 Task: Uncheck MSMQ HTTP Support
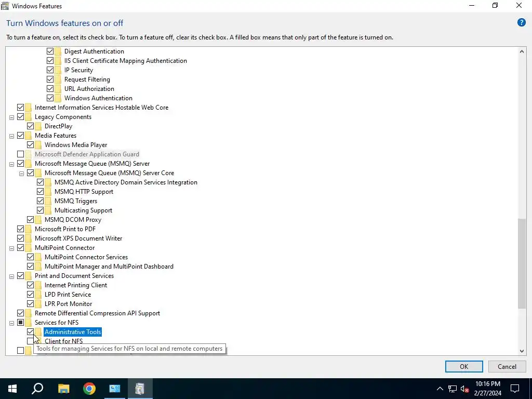pyautogui.click(x=40, y=192)
